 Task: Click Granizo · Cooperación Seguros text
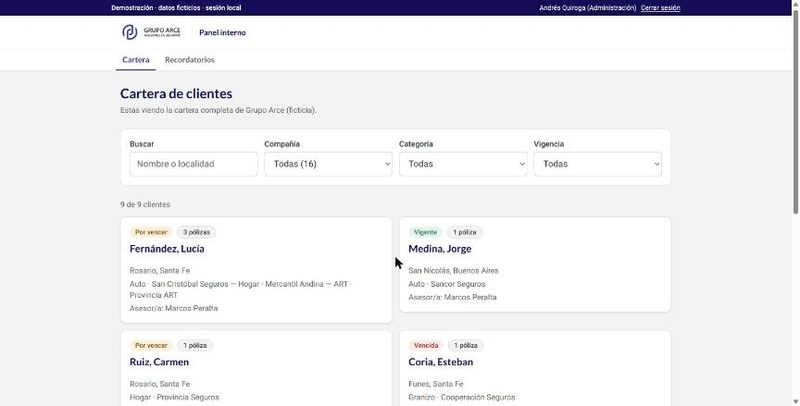coord(462,397)
